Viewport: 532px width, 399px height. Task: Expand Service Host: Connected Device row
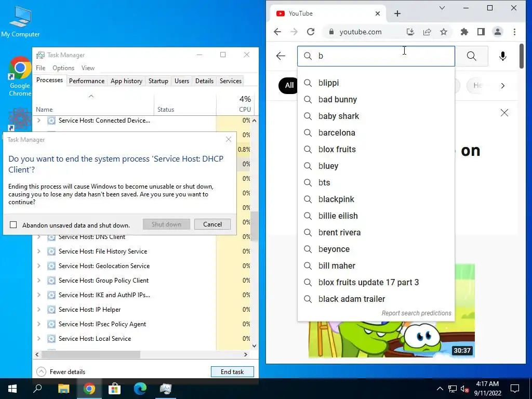tap(38, 121)
